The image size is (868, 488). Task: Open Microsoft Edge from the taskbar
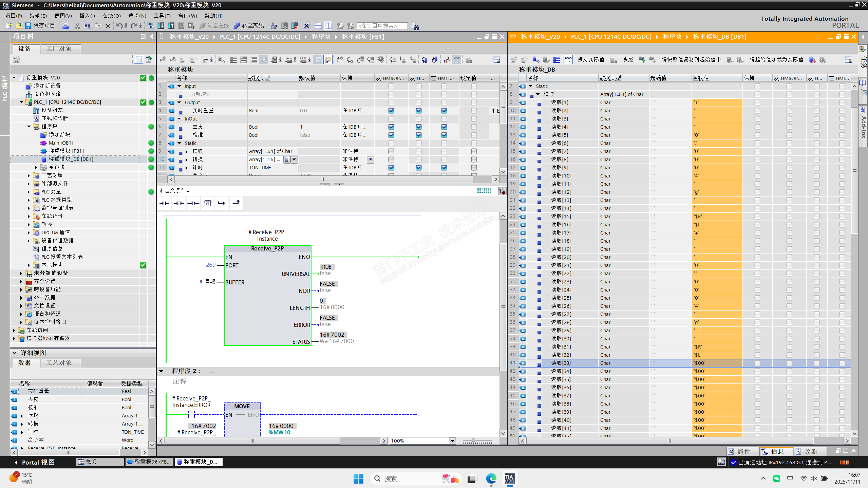point(491,478)
